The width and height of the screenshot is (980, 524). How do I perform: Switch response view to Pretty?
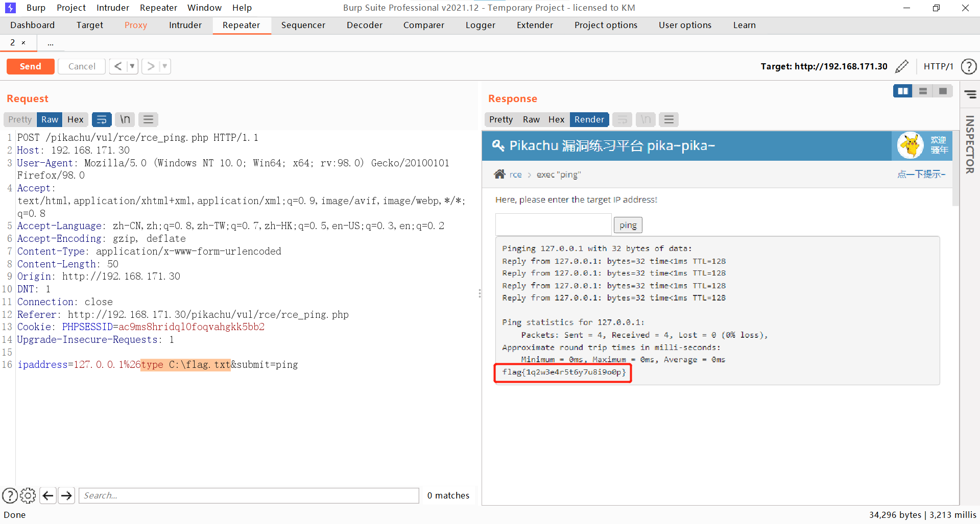[x=501, y=119]
